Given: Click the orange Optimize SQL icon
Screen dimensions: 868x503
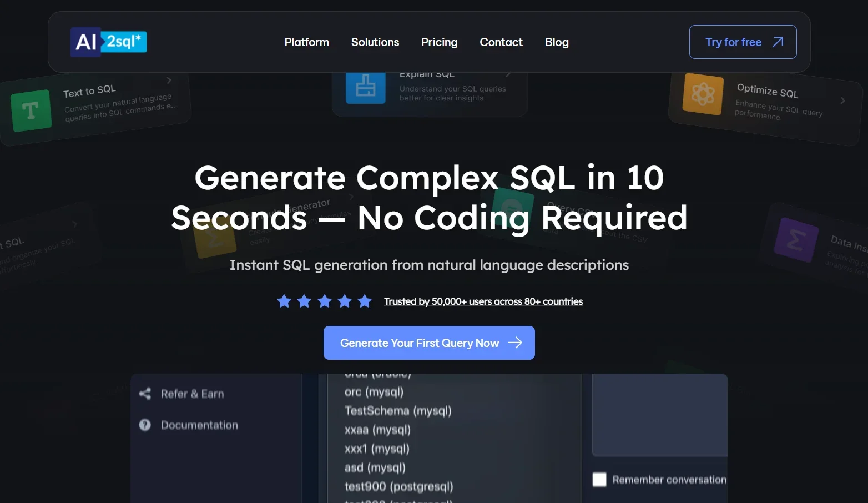Looking at the screenshot, I should click(x=703, y=94).
